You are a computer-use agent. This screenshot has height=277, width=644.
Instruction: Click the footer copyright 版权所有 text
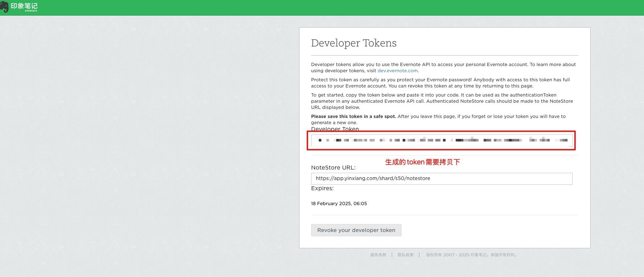coord(472,255)
